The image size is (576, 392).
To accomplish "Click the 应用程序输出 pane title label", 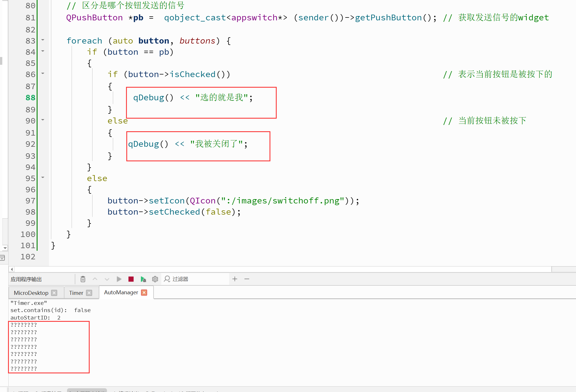I will pos(26,279).
